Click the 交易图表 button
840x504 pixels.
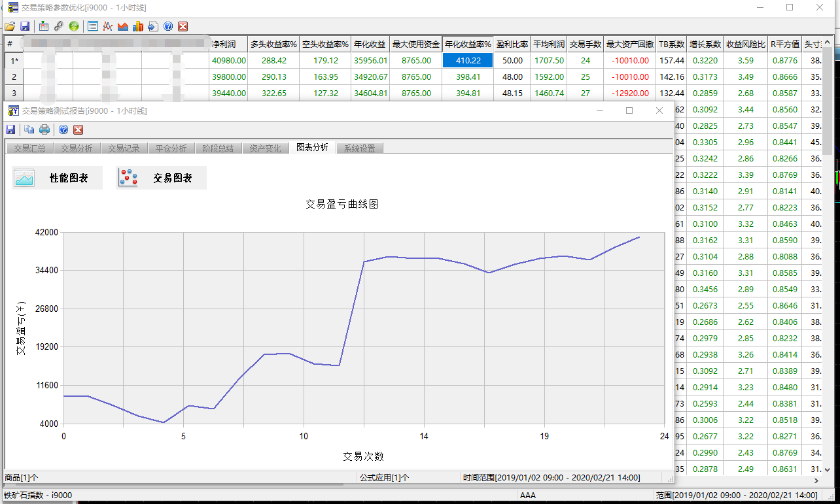pyautogui.click(x=162, y=178)
